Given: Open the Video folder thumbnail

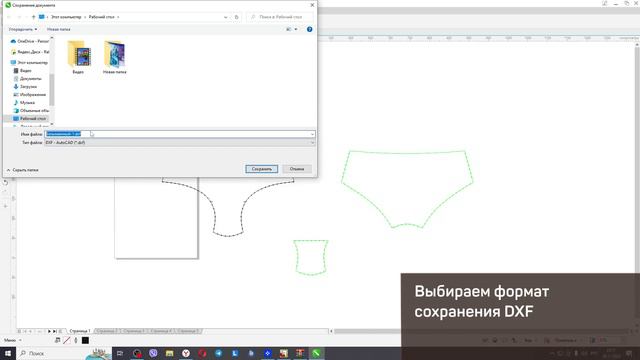Looking at the screenshot, I should (x=78, y=57).
